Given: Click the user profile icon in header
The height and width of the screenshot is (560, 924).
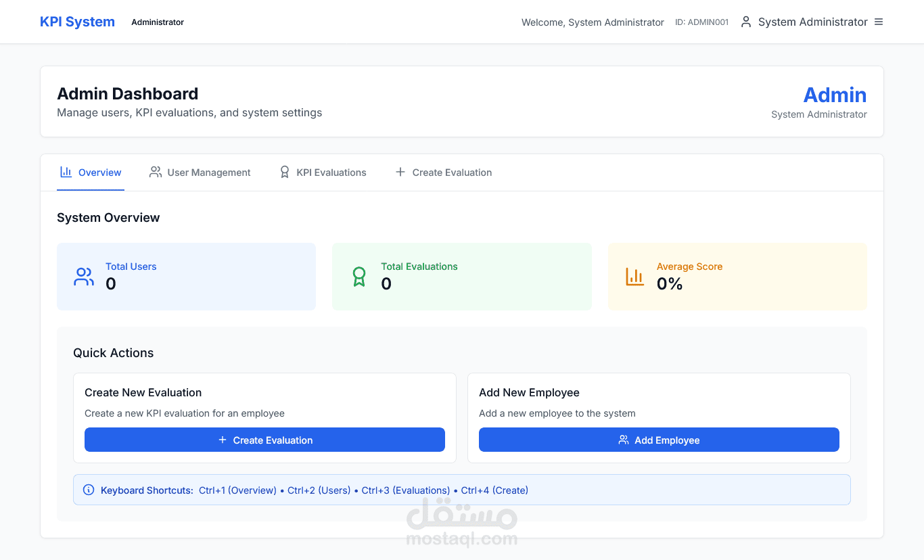Looking at the screenshot, I should [746, 22].
